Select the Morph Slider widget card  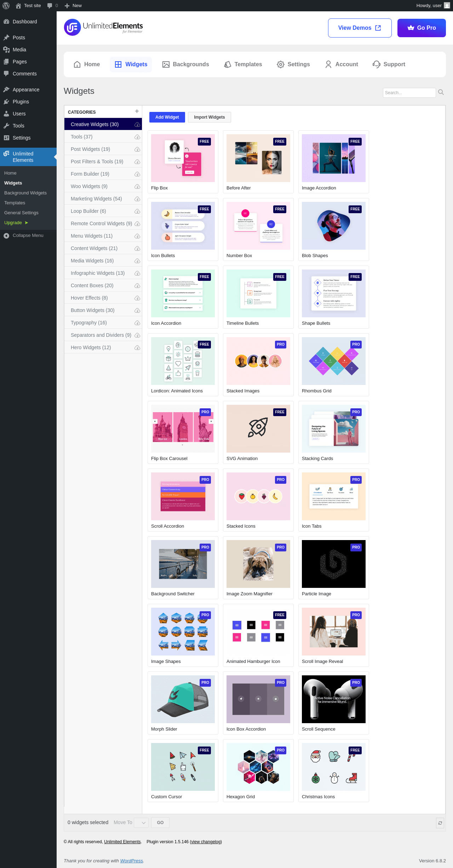[183, 703]
